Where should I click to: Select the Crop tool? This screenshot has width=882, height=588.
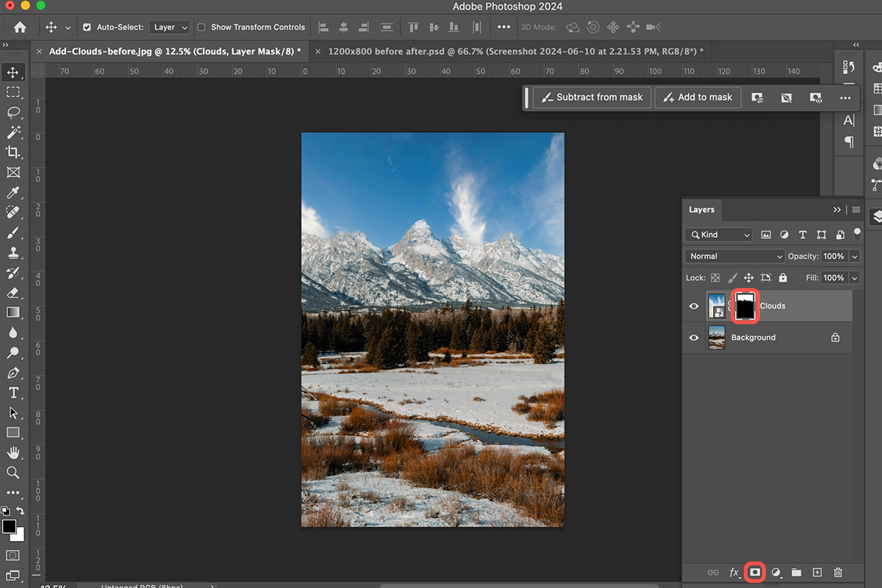[x=12, y=152]
